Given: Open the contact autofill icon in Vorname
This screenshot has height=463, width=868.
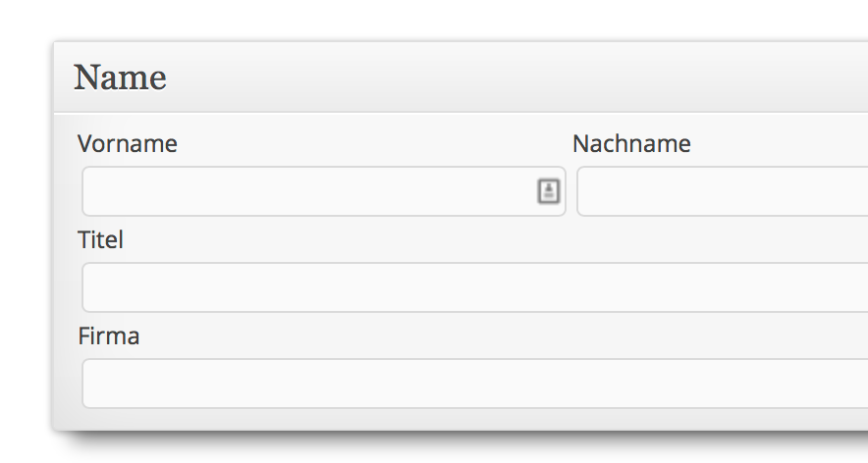Looking at the screenshot, I should pyautogui.click(x=549, y=191).
